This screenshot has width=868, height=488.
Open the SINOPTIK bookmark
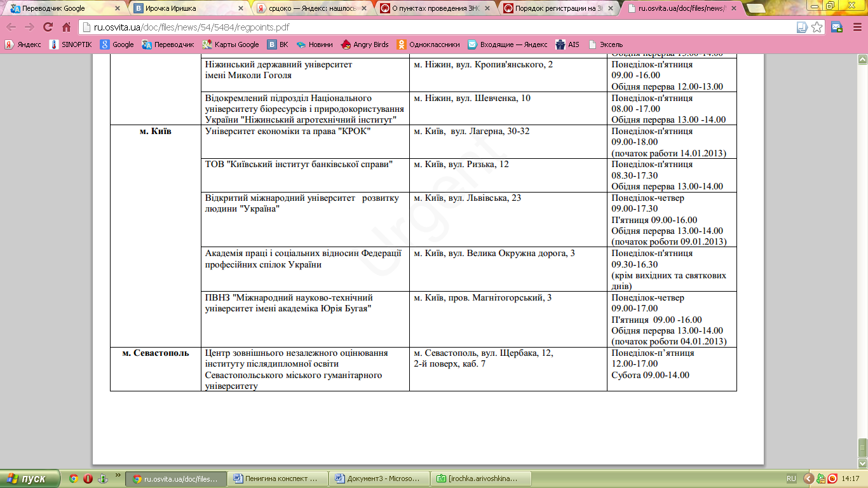pos(71,44)
